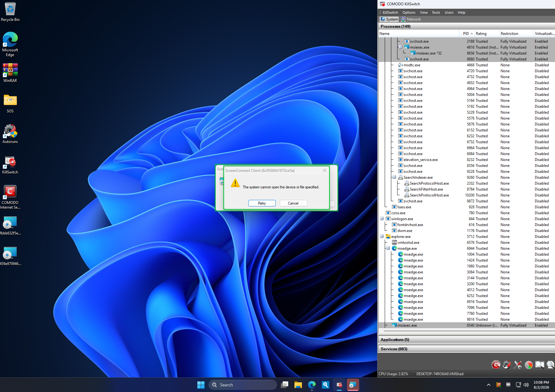Sort processes by the PID column
Screen dimensions: 555x392
click(x=467, y=33)
